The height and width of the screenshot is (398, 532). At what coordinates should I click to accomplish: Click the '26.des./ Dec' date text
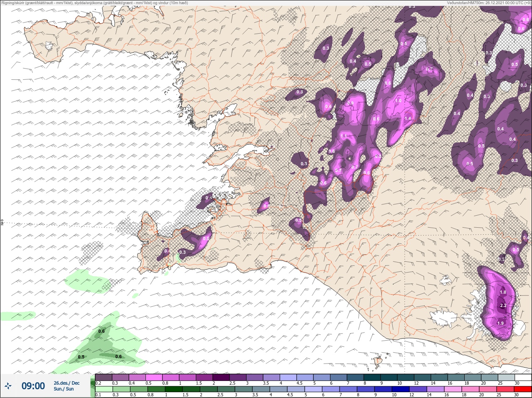[x=66, y=383]
